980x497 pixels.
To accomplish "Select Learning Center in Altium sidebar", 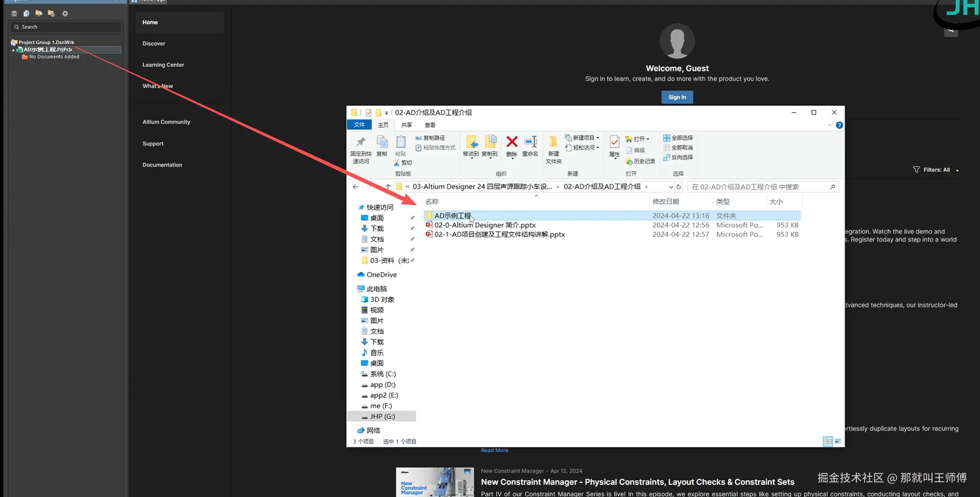I will (163, 65).
